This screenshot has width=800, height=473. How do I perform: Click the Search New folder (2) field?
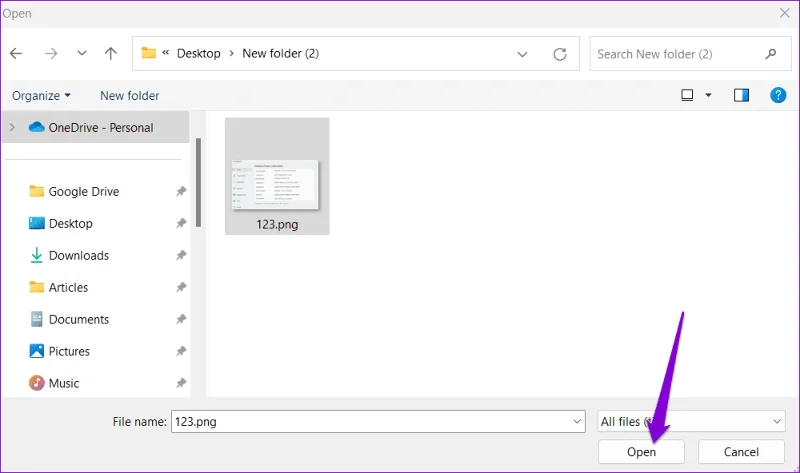pyautogui.click(x=690, y=54)
